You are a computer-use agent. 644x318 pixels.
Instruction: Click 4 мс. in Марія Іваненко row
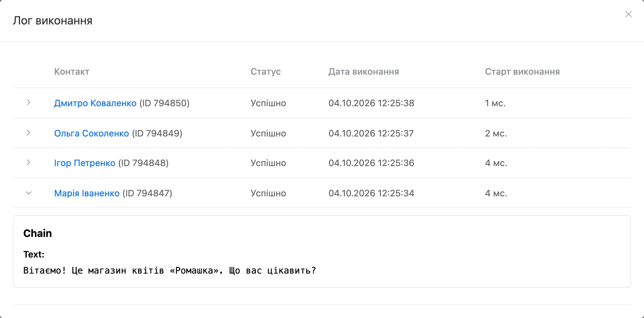point(496,193)
